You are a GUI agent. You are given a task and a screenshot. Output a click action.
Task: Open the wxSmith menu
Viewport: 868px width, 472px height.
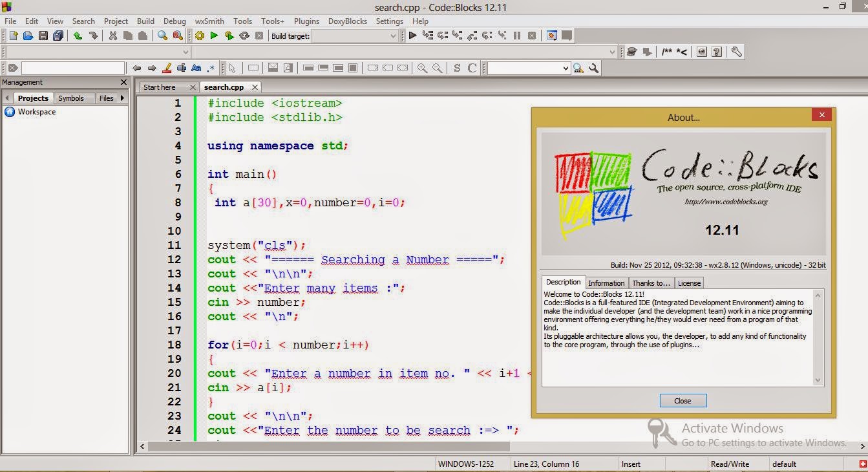pos(209,21)
